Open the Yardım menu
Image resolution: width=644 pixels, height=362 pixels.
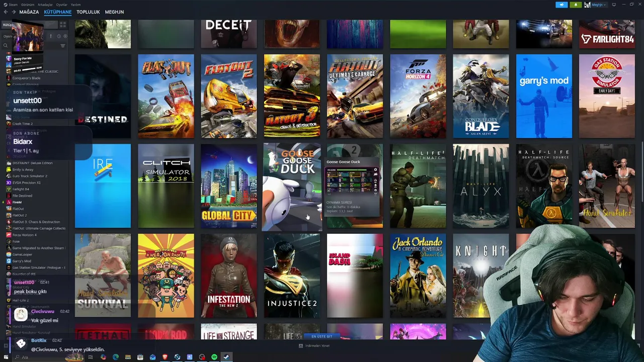click(x=75, y=5)
